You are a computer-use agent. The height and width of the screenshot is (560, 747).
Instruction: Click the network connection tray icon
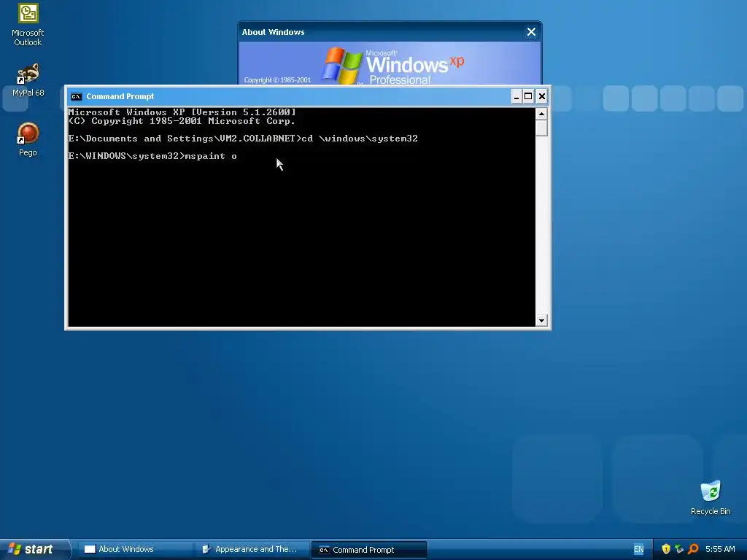click(679, 549)
